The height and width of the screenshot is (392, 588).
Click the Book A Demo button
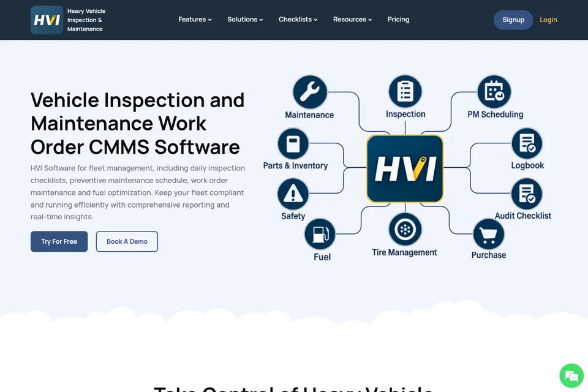pyautogui.click(x=127, y=241)
